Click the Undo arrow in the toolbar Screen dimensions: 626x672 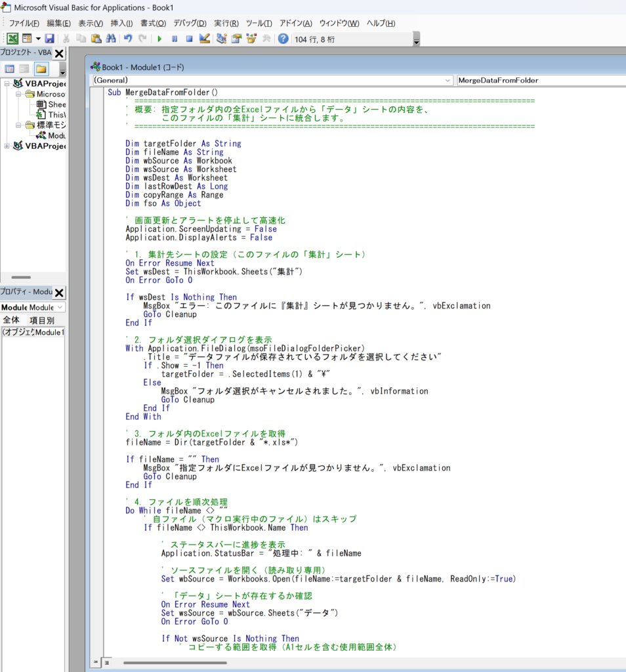tap(128, 39)
